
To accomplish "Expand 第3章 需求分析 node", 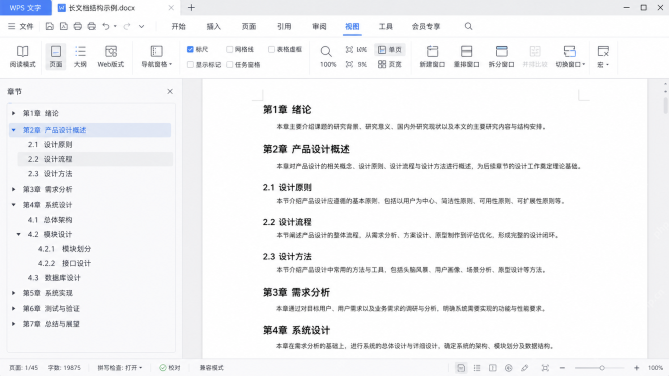I will point(14,189).
